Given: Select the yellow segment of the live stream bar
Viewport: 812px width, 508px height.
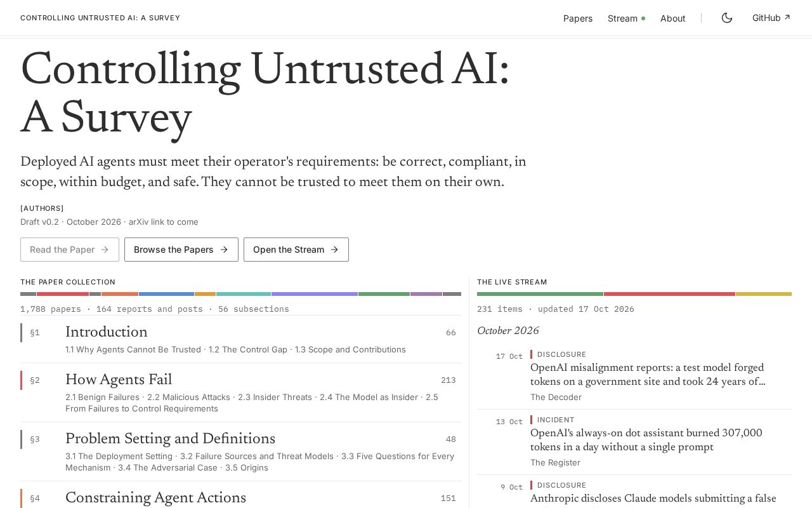Looking at the screenshot, I should (764, 294).
